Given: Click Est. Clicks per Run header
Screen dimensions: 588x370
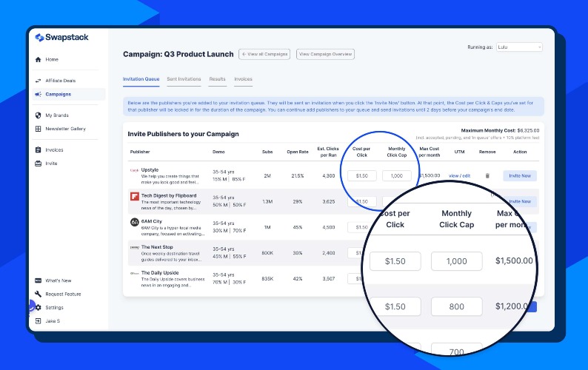Looking at the screenshot, I should 328,152.
